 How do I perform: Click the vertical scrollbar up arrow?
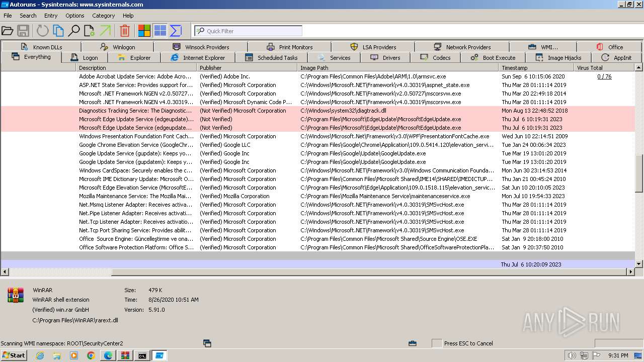(639, 67)
